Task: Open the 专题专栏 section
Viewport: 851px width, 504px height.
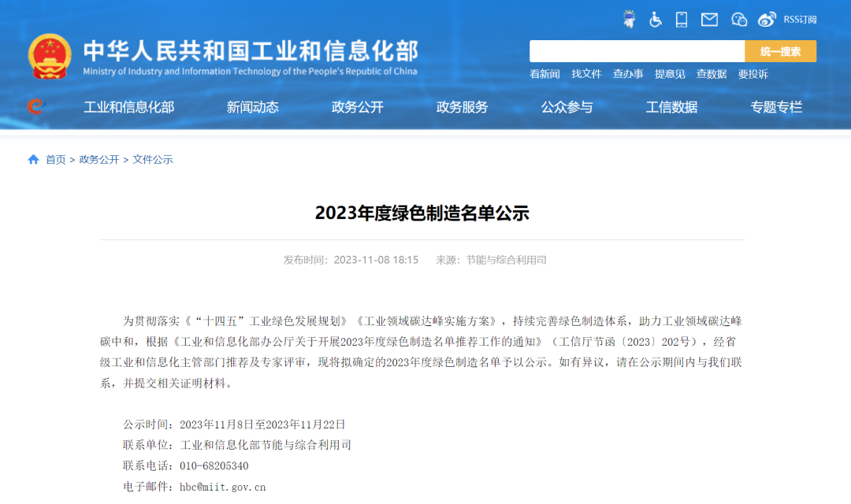Action: coord(777,107)
